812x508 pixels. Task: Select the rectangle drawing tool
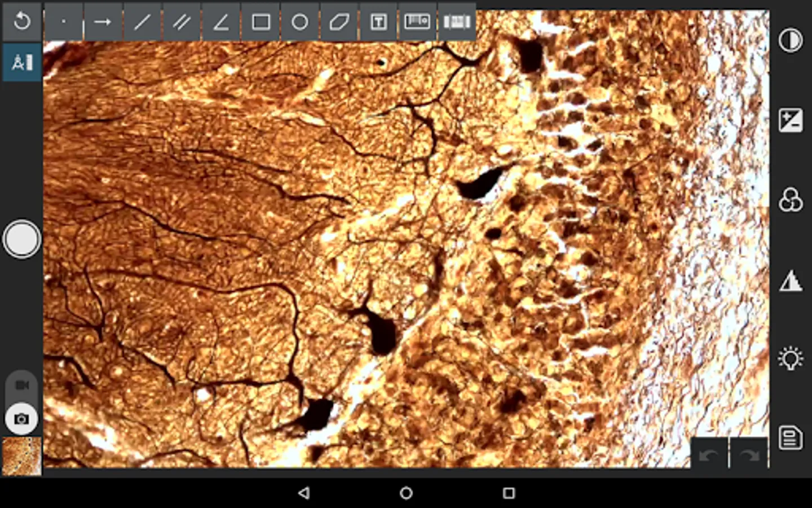pos(261,22)
